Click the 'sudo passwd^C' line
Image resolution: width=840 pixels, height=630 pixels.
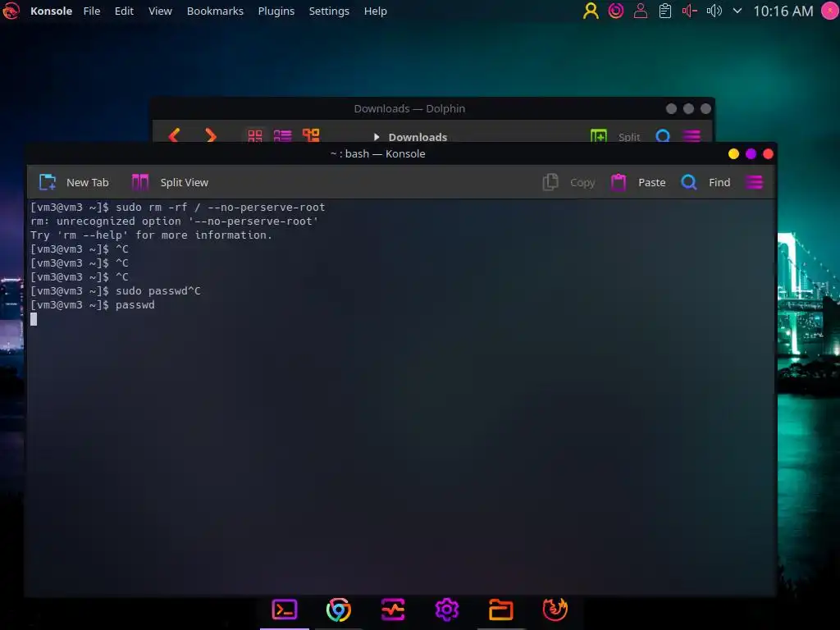[x=115, y=291]
